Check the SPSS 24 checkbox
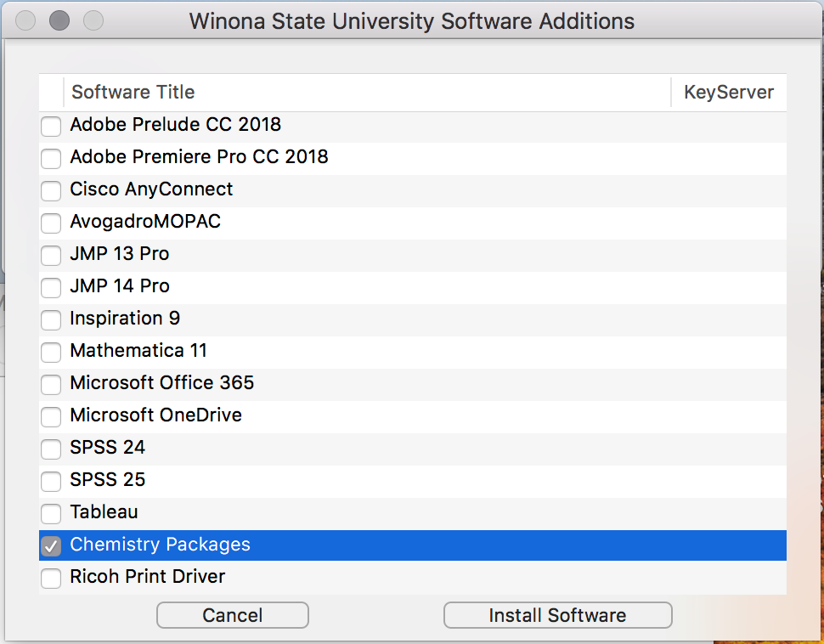 click(52, 449)
